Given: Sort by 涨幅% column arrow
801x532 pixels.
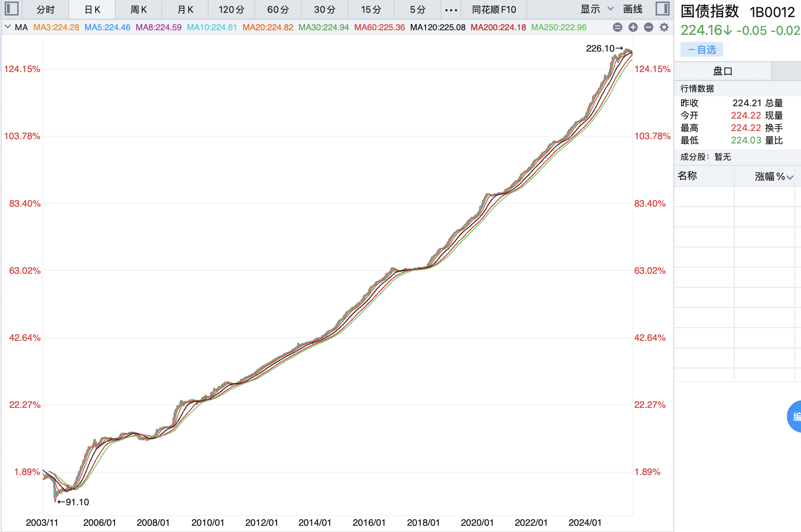Looking at the screenshot, I should point(790,177).
